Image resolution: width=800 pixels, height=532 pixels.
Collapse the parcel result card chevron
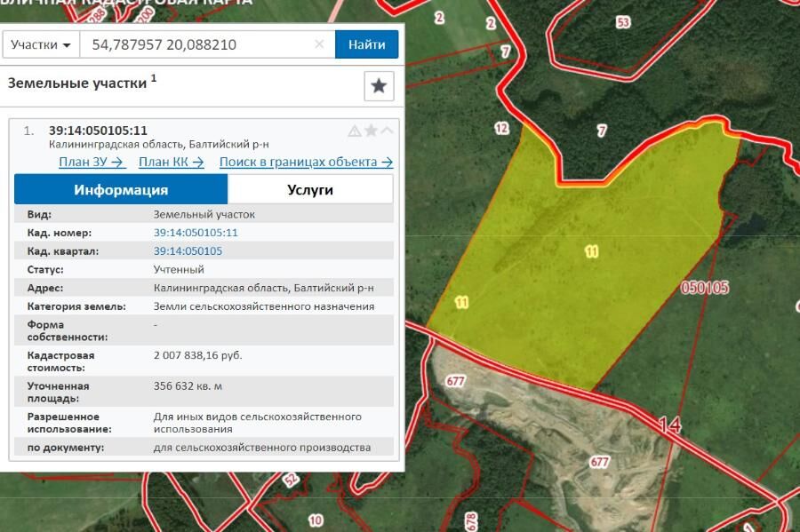(x=387, y=131)
